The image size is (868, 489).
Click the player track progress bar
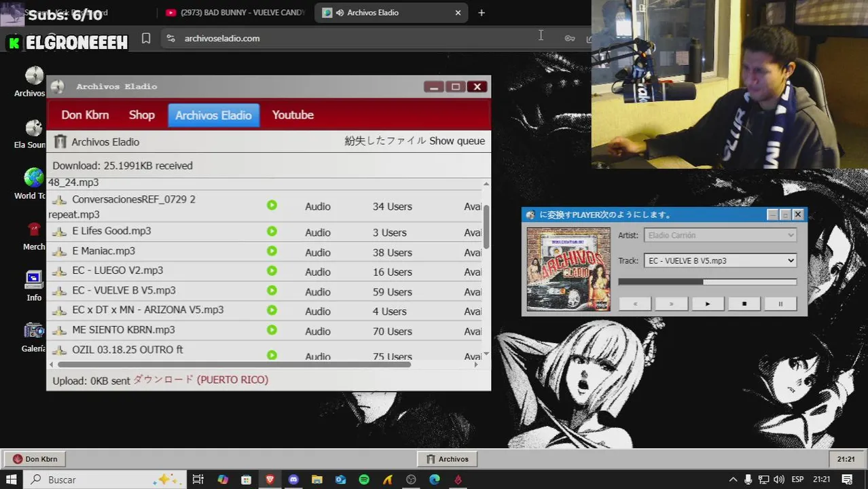[x=707, y=282]
